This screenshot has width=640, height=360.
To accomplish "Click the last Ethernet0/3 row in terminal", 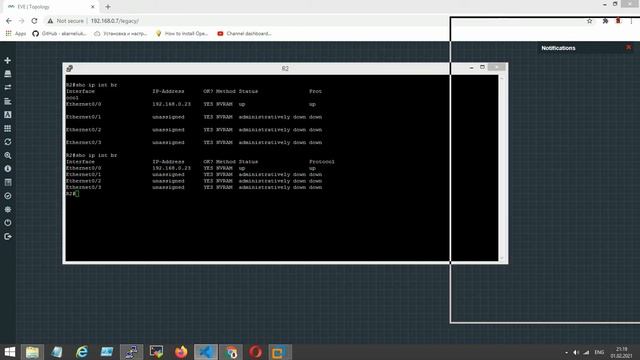I will (194, 187).
